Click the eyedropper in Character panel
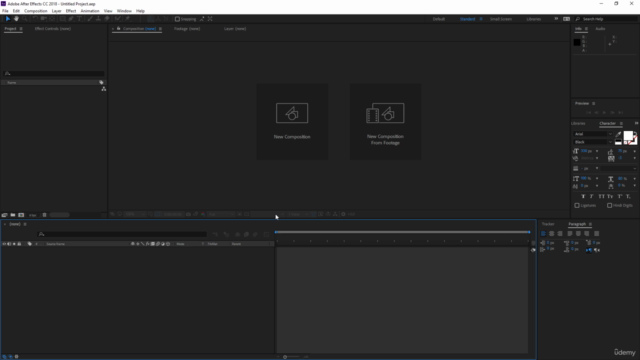640x360 pixels. pos(618,134)
